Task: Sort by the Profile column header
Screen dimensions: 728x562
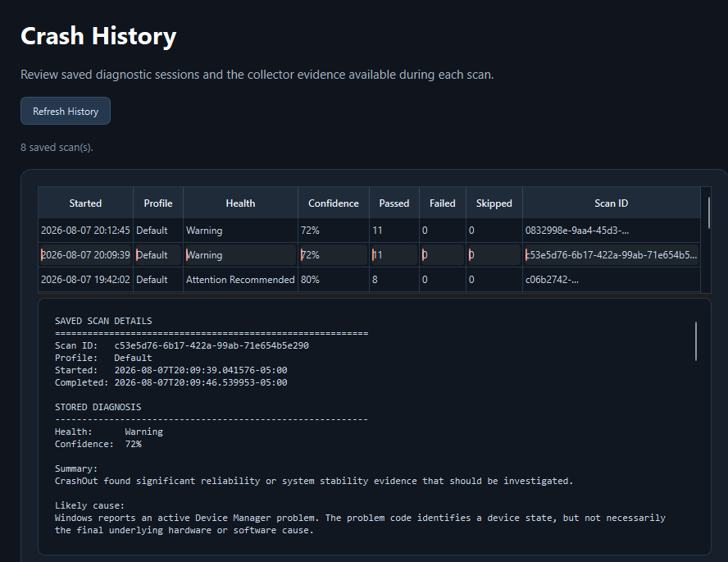Action: [x=158, y=203]
